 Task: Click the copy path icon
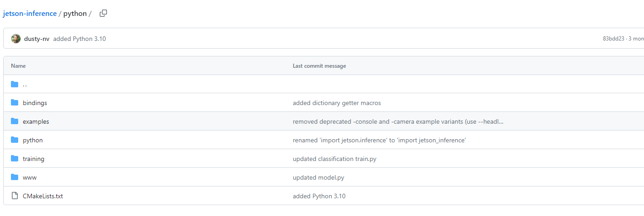[x=103, y=13]
